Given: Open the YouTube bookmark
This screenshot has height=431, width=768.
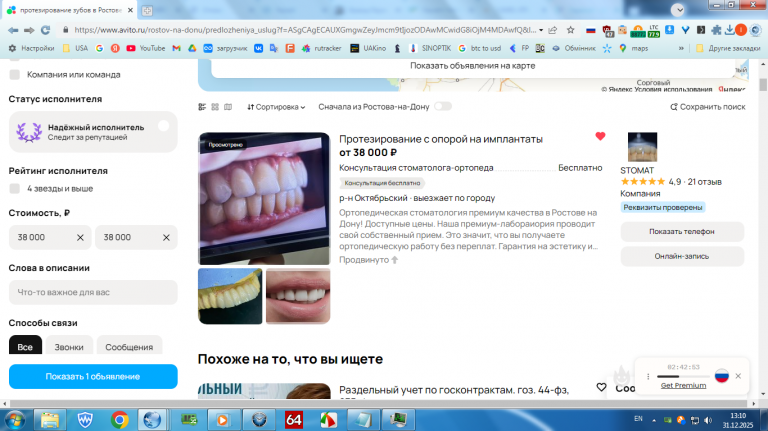Looking at the screenshot, I should click(146, 48).
